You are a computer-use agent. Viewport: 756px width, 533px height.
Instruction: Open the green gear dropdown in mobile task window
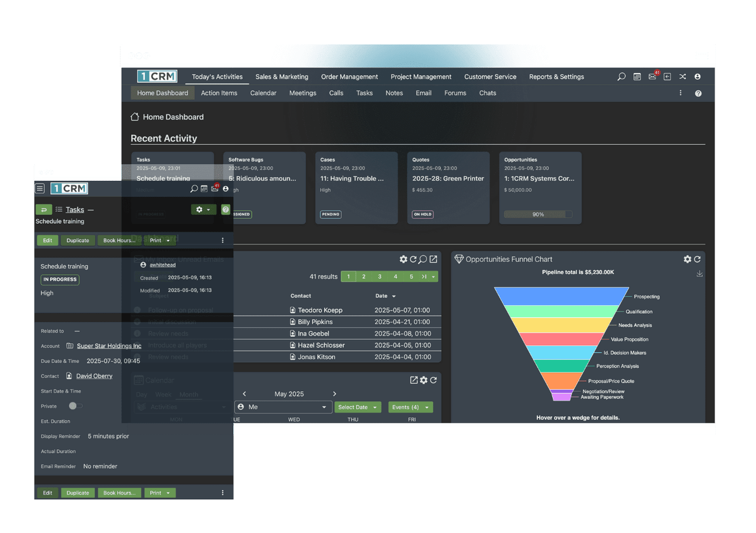pyautogui.click(x=203, y=210)
